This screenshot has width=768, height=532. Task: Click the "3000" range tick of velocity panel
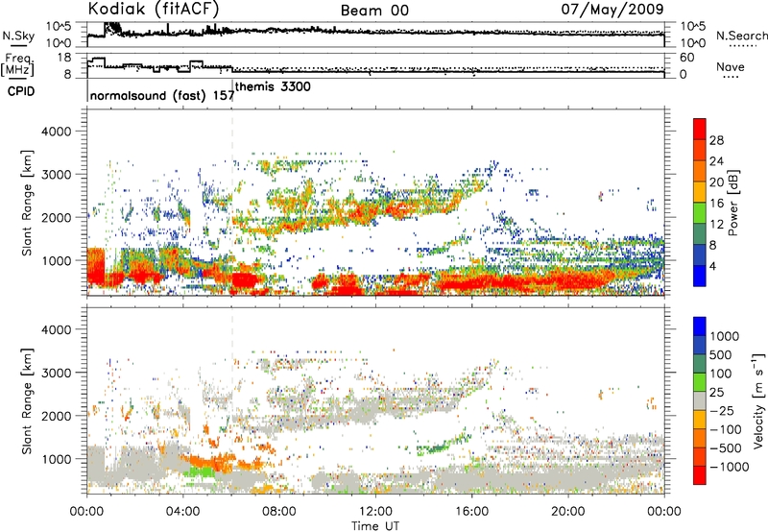[57, 373]
